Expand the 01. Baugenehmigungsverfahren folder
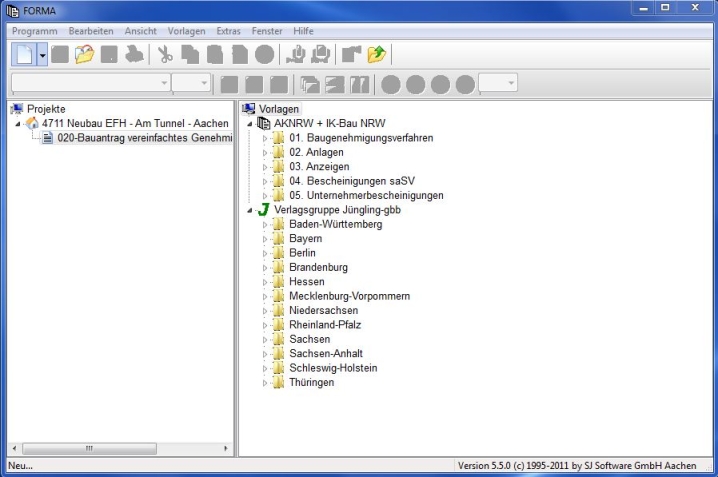 coord(265,138)
